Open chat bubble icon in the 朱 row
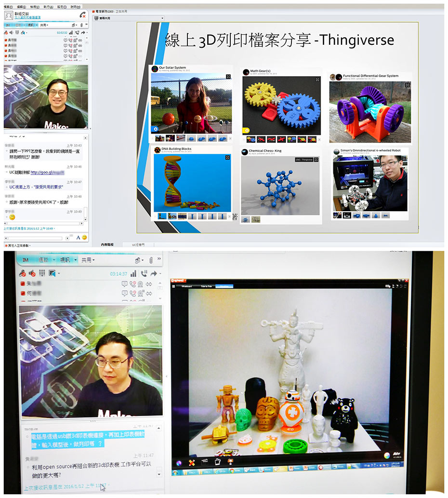This screenshot has width=448, height=498. [x=124, y=283]
